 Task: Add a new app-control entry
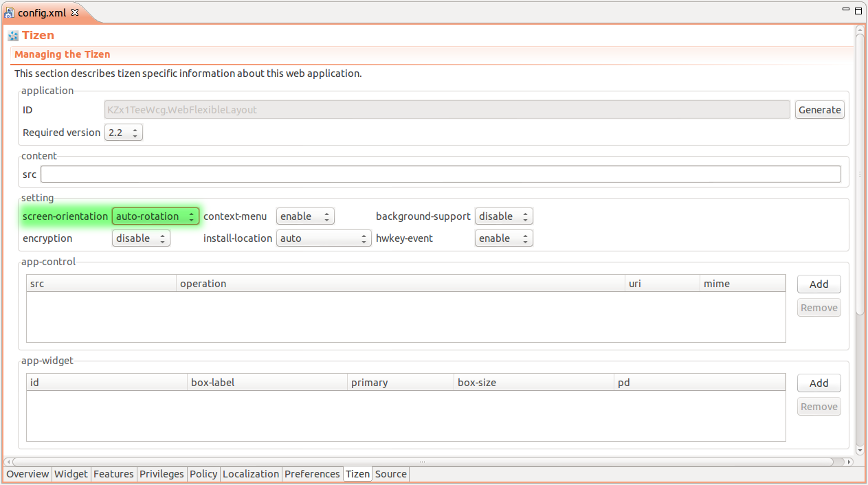[x=819, y=284]
